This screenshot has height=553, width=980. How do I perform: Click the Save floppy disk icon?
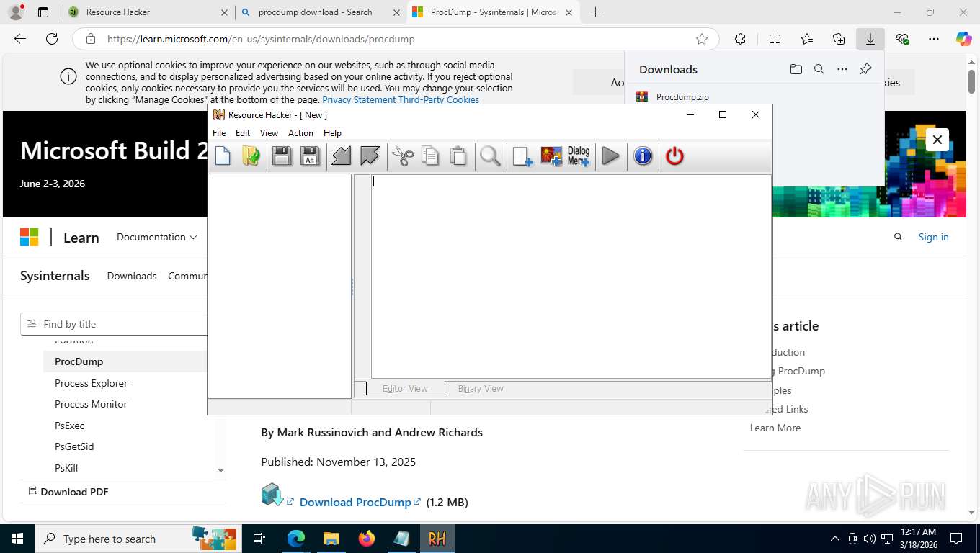(x=282, y=156)
